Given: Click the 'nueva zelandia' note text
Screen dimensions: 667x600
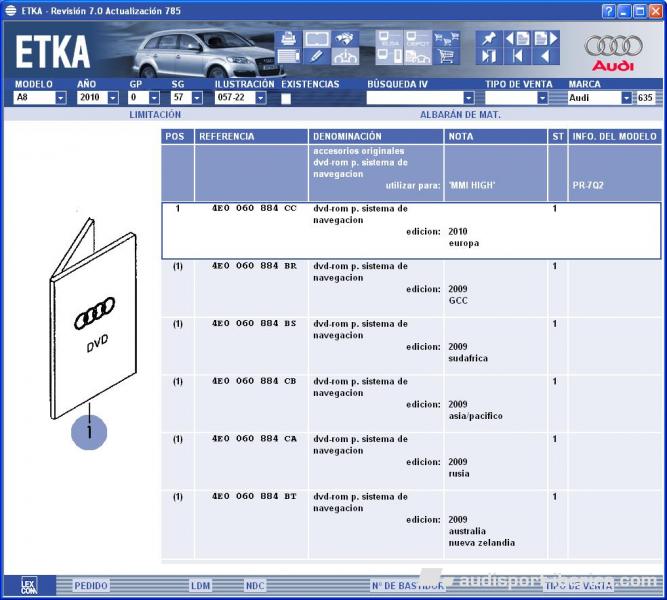Looking at the screenshot, I should pyautogui.click(x=482, y=543).
